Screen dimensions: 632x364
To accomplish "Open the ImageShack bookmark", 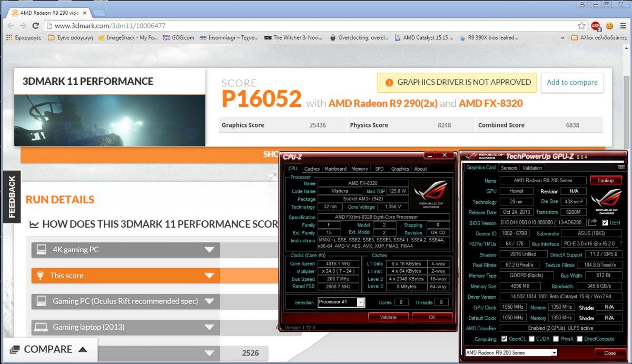I will [x=128, y=37].
